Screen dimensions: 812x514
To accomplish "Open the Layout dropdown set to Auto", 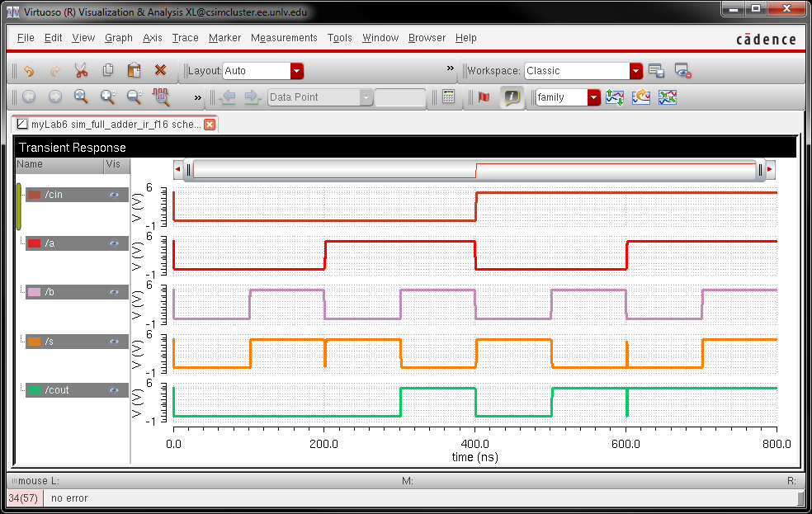I will [296, 71].
